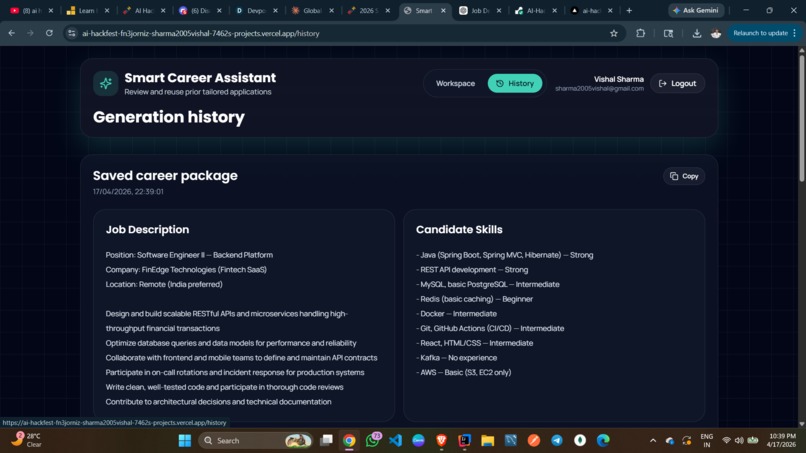Open File Explorer from the taskbar
The width and height of the screenshot is (806, 453).
[x=487, y=440]
